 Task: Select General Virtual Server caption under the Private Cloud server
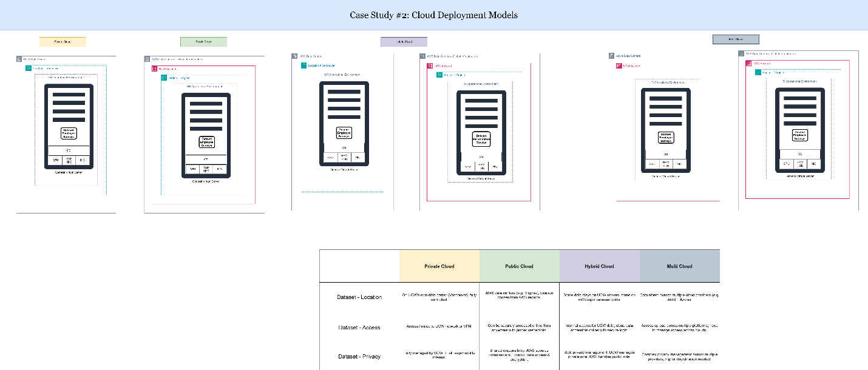(x=69, y=172)
